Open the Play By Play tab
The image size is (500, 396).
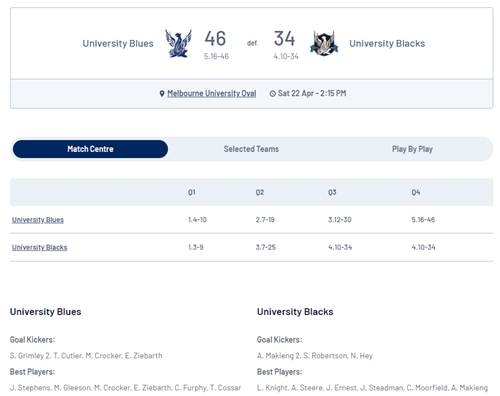[x=412, y=149]
